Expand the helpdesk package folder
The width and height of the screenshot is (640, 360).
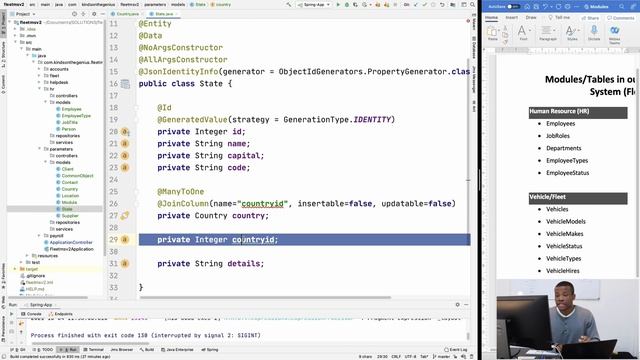[x=40, y=82]
